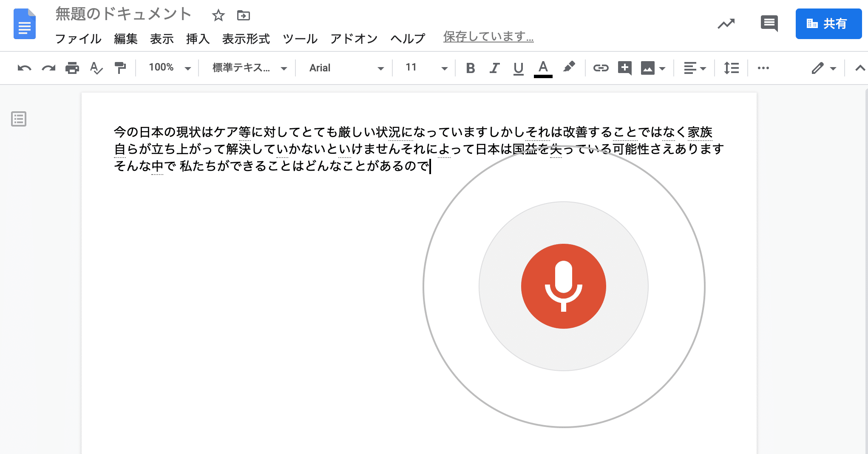Open the paint format tool
This screenshot has width=868, height=454.
coord(120,68)
